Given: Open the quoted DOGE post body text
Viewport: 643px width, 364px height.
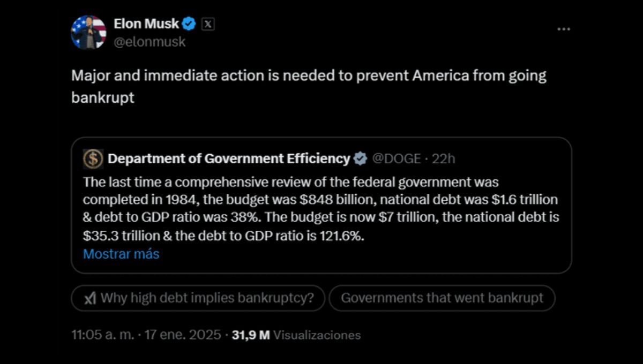Looking at the screenshot, I should coord(320,209).
